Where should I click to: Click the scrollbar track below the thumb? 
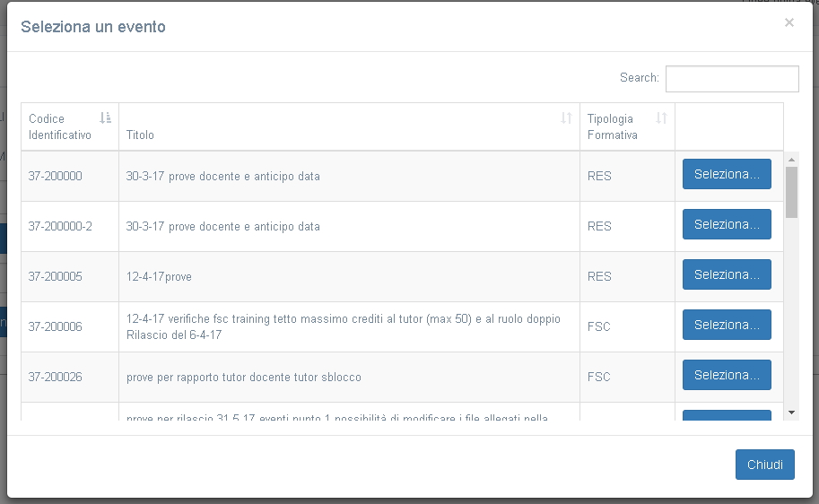[791, 314]
